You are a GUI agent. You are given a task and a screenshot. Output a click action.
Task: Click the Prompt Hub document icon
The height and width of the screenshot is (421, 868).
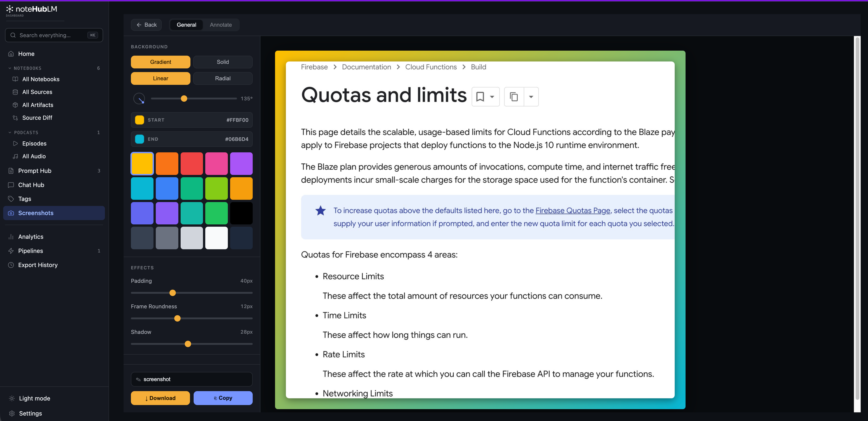click(x=11, y=171)
